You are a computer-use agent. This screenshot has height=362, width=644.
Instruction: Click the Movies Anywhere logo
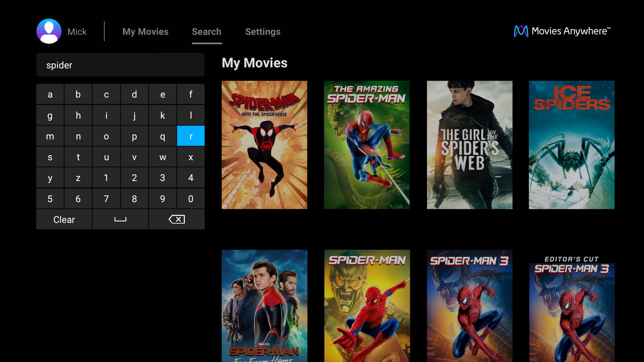coord(562,31)
